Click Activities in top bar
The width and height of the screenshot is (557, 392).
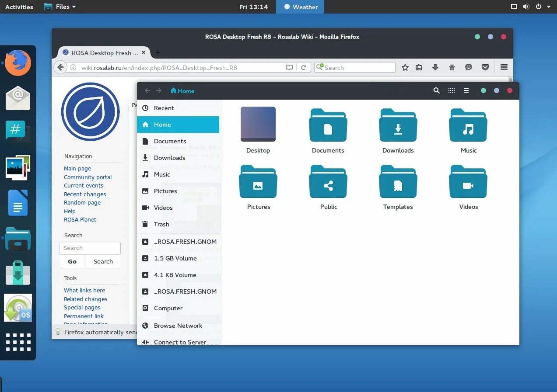pos(19,7)
